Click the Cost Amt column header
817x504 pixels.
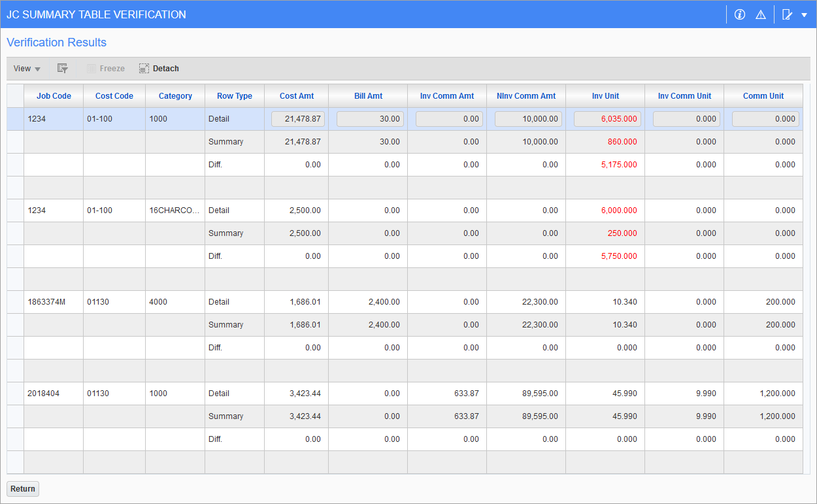click(297, 95)
